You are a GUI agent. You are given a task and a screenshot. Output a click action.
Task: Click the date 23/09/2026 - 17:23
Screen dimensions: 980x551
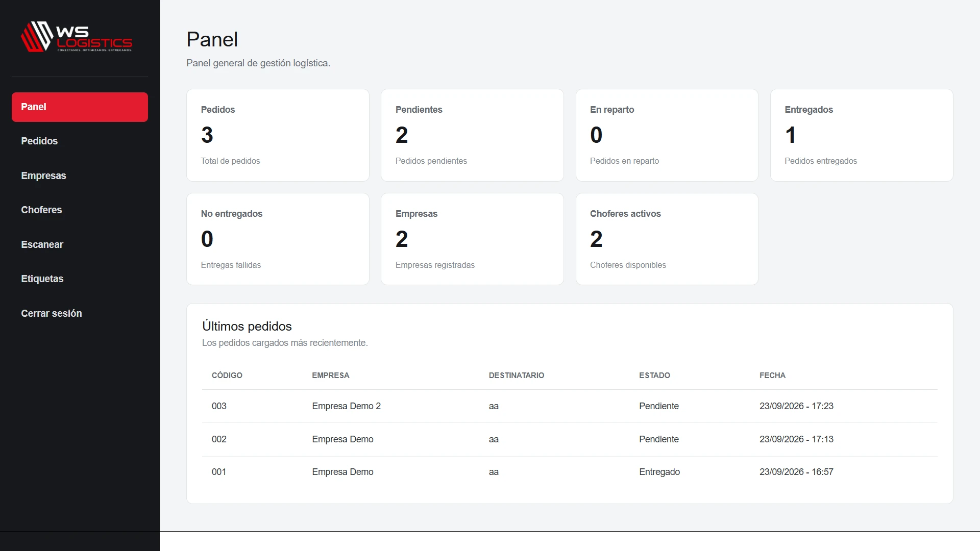(x=796, y=407)
